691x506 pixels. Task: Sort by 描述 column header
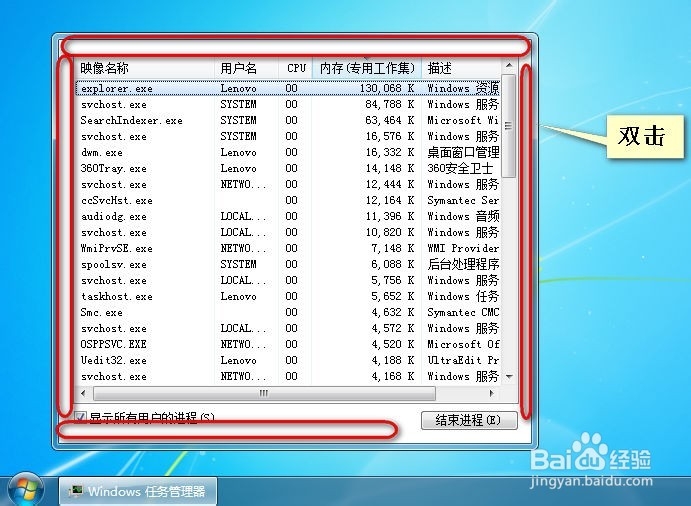(461, 68)
